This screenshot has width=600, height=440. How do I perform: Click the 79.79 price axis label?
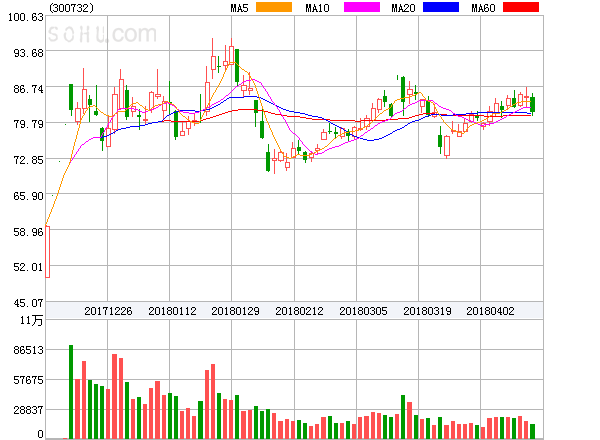tap(29, 124)
